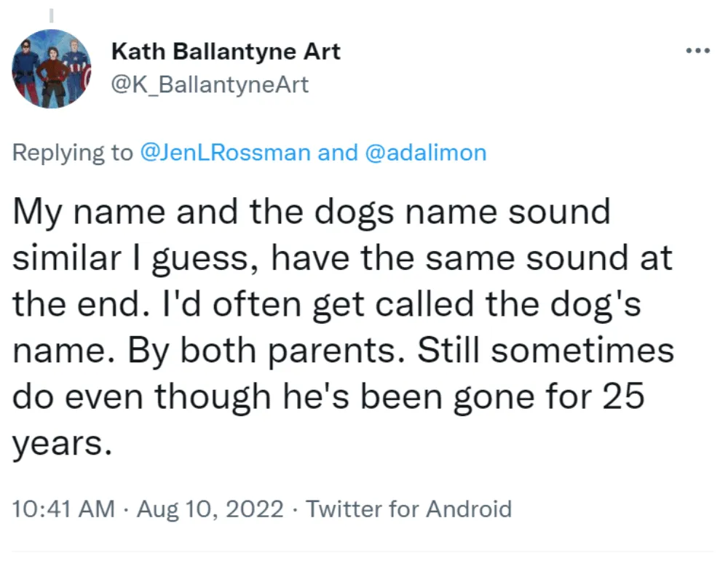Click the display name Kath Ballantyne Art

pos(226,51)
